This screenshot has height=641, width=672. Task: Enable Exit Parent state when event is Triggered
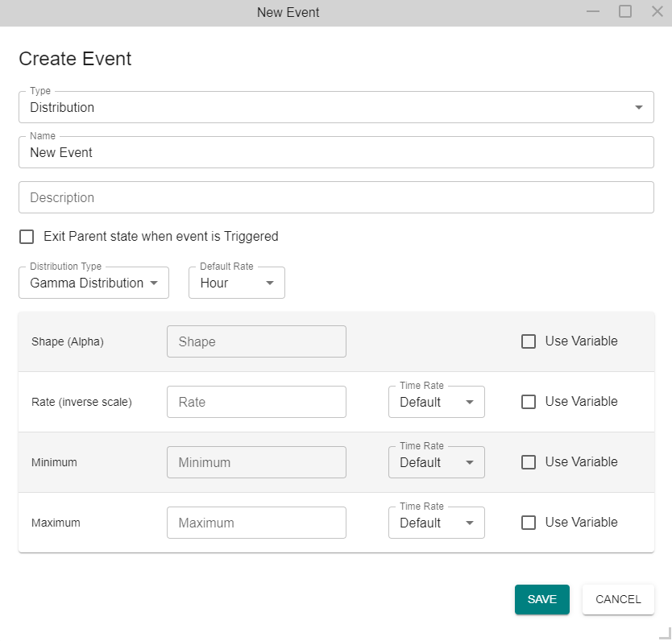click(27, 237)
